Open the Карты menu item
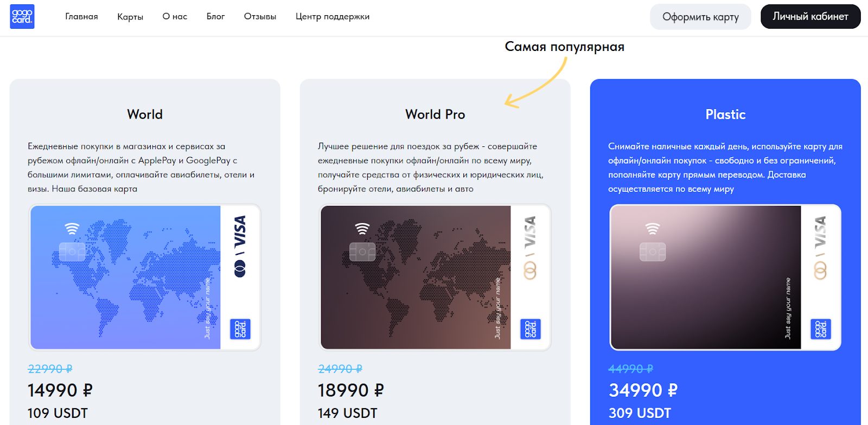868x425 pixels. point(130,17)
